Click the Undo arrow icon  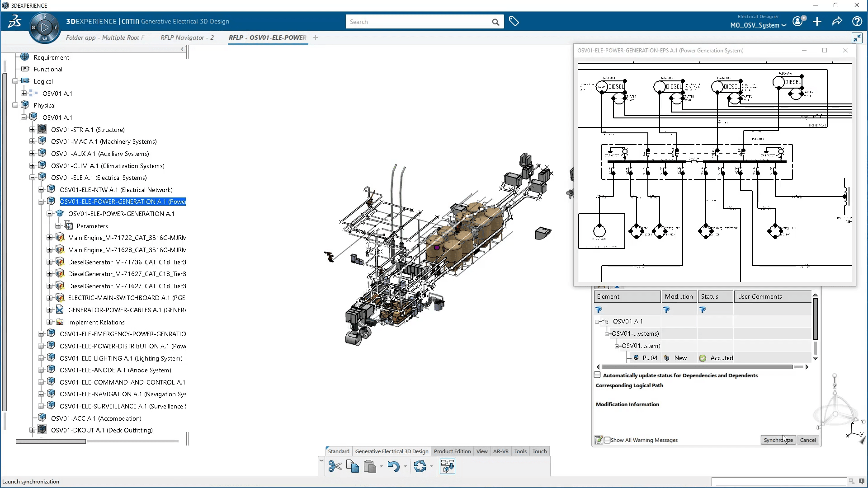pyautogui.click(x=393, y=466)
